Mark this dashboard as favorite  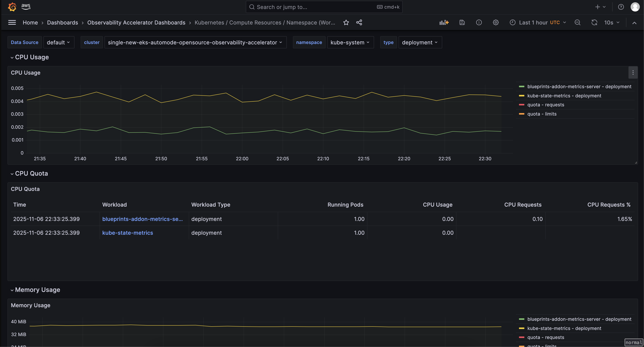pos(346,22)
